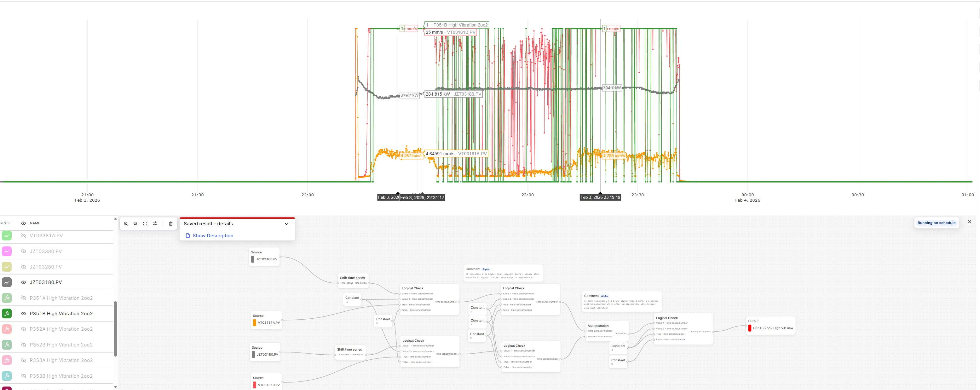This screenshot has width=980, height=390.
Task: Show the P351A High Vibration 2oo2 series
Action: 24,298
